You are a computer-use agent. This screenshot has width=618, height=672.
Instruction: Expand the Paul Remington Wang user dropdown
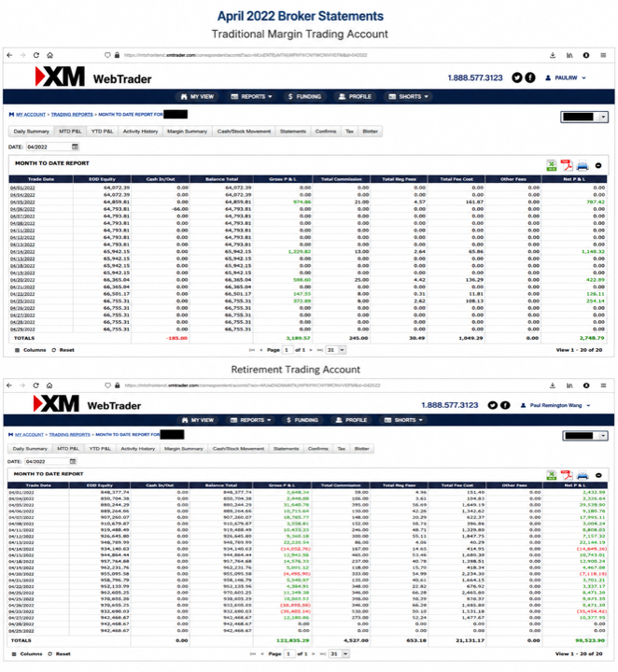pyautogui.click(x=555, y=405)
